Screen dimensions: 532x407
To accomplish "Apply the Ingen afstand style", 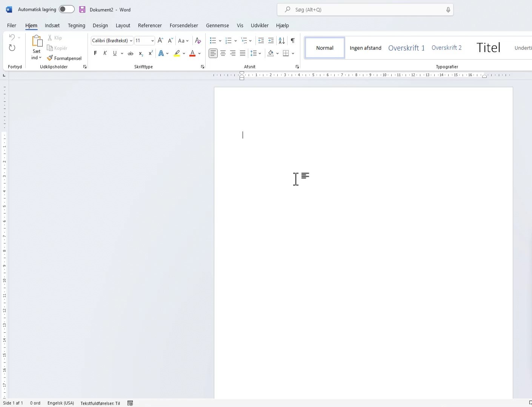I will pyautogui.click(x=366, y=48).
